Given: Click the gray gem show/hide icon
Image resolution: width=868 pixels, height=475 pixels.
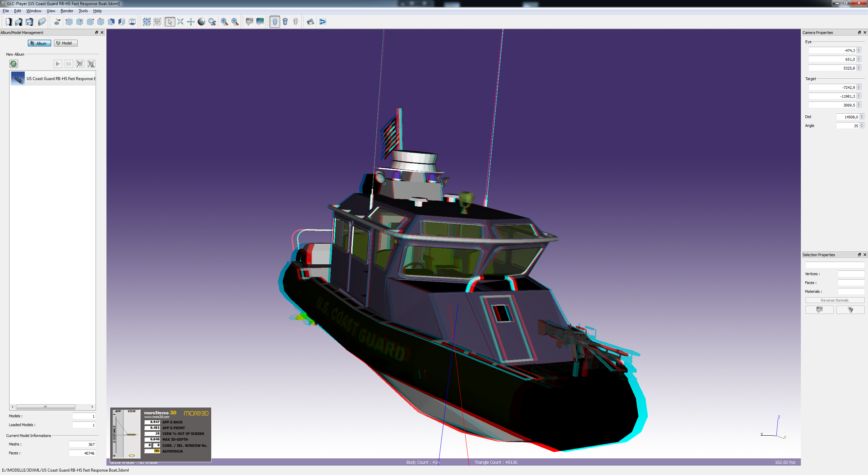Looking at the screenshot, I should click(x=250, y=22).
